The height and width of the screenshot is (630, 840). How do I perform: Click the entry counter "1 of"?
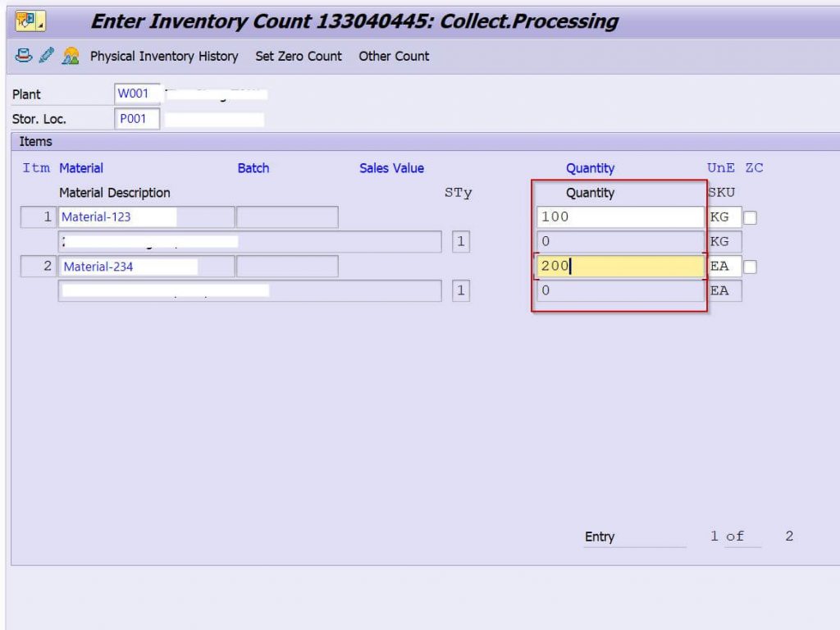point(727,536)
